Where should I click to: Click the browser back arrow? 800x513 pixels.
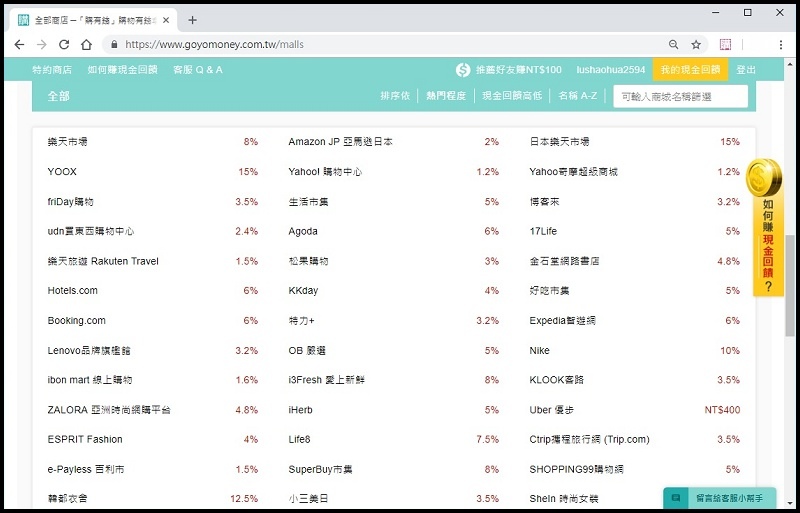tap(19, 45)
